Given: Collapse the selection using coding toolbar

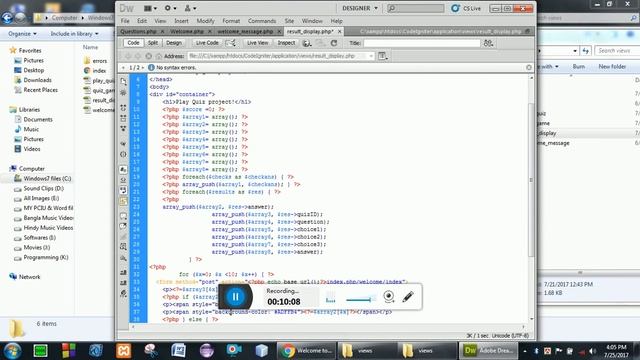Looking at the screenshot, I should point(123,118).
